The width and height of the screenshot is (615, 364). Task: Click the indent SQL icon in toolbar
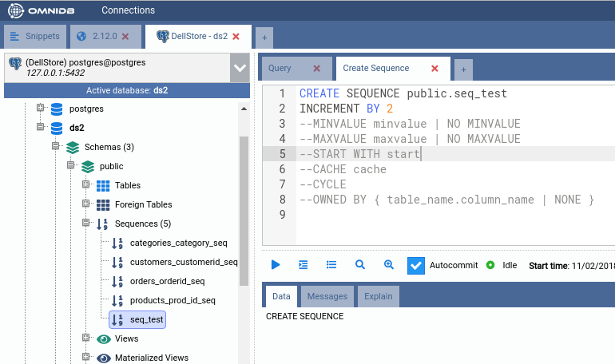(x=304, y=265)
